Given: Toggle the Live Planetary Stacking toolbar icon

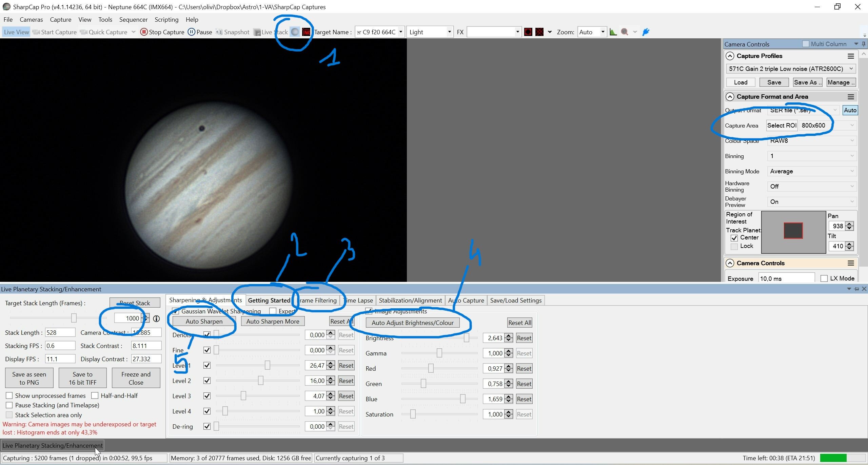Looking at the screenshot, I should coord(295,32).
